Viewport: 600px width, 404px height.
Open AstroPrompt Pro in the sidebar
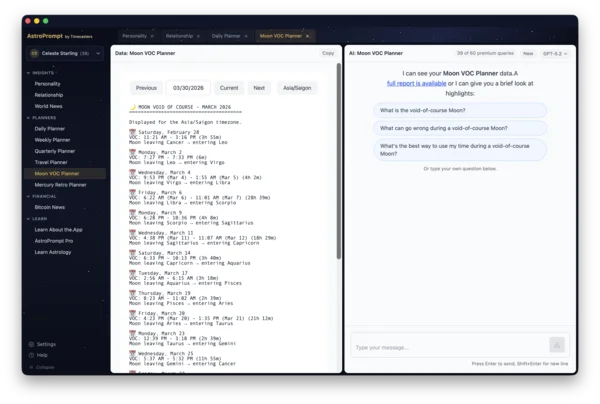pyautogui.click(x=54, y=241)
